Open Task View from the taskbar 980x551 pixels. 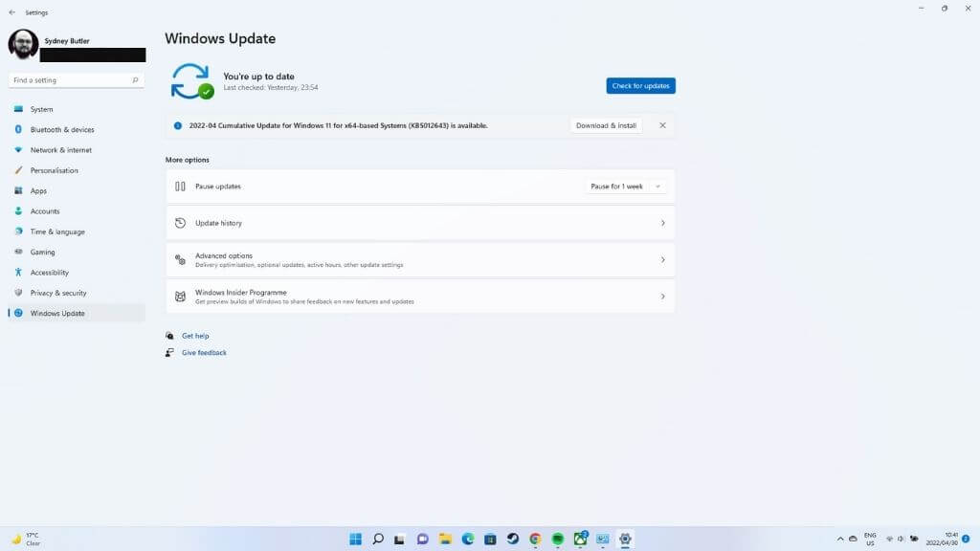tap(399, 539)
